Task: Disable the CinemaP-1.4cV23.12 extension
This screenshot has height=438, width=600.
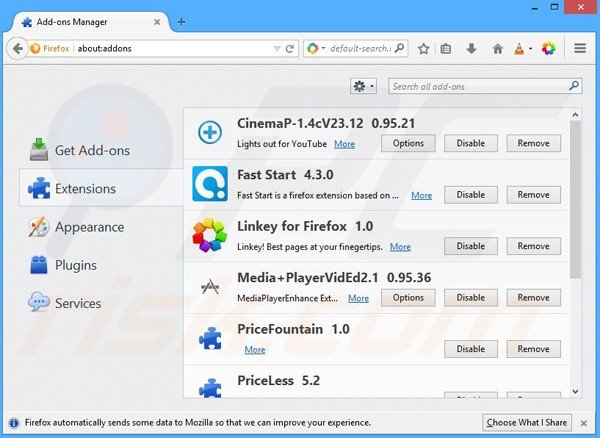Action: click(471, 143)
